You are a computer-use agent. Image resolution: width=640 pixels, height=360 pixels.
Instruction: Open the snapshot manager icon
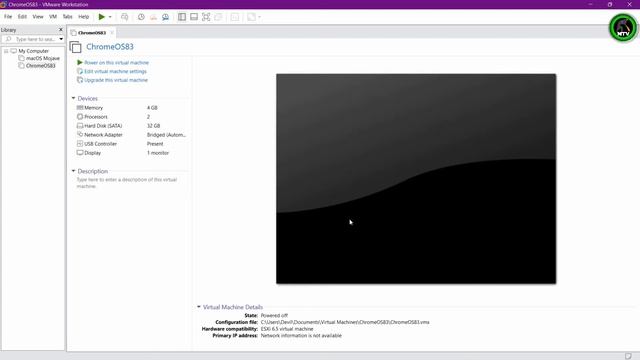[165, 17]
